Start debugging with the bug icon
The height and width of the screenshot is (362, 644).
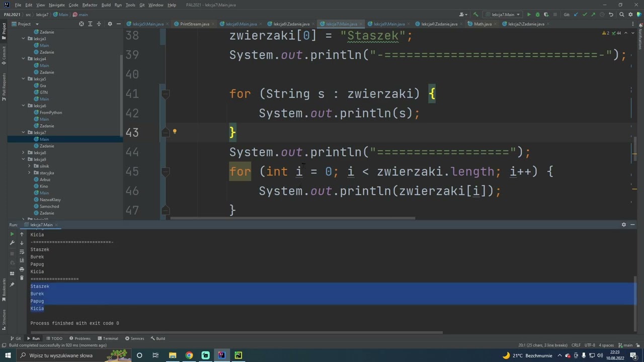tap(537, 15)
